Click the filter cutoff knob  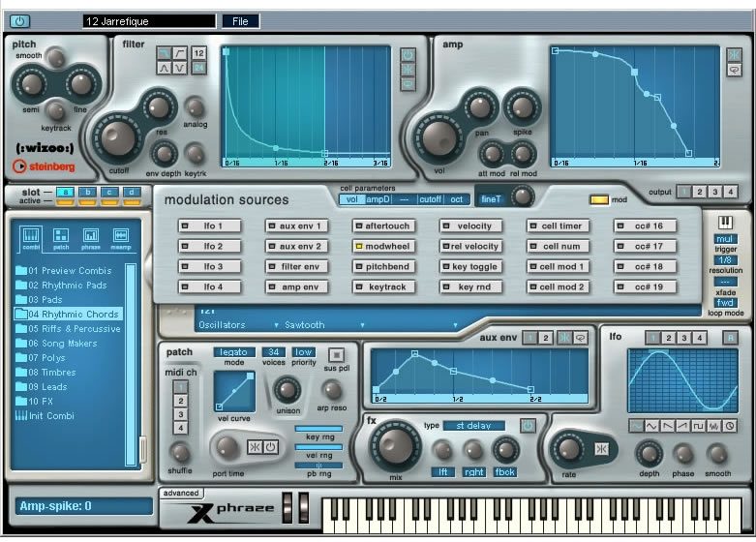point(118,138)
